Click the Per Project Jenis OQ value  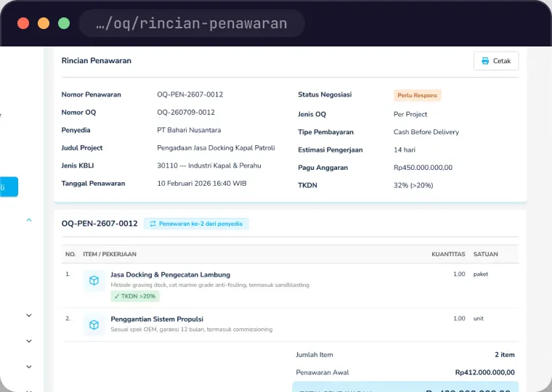(x=410, y=115)
